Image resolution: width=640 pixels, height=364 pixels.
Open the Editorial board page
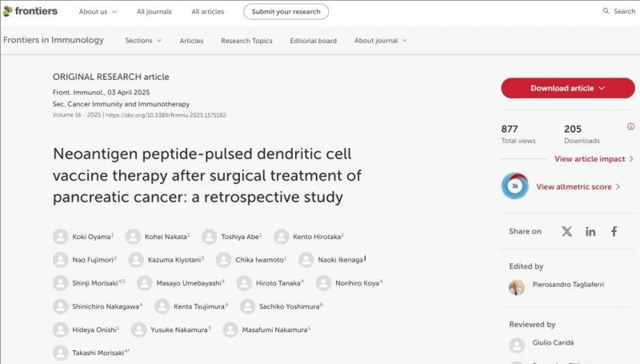[x=313, y=41]
